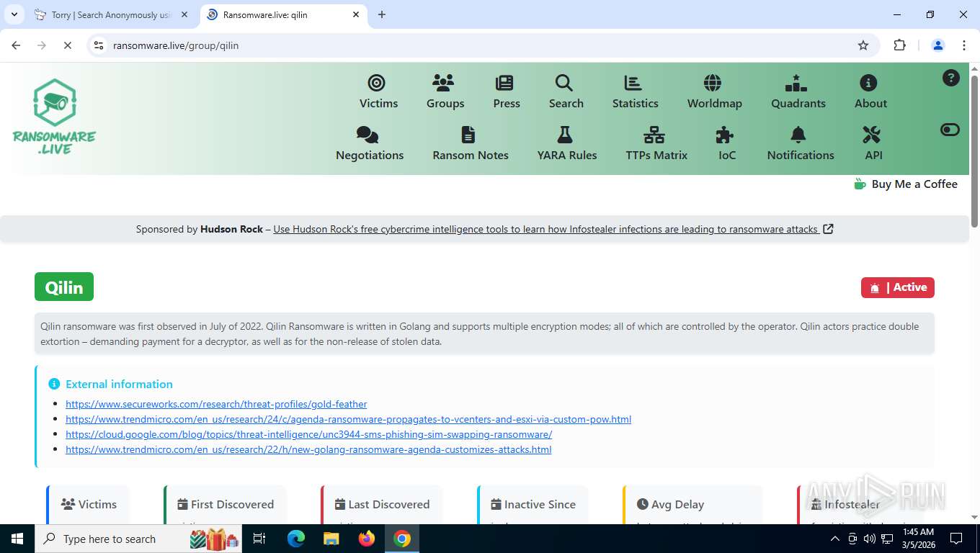The height and width of the screenshot is (553, 980).
Task: Click the Avg Delay stat card
Action: (692, 505)
